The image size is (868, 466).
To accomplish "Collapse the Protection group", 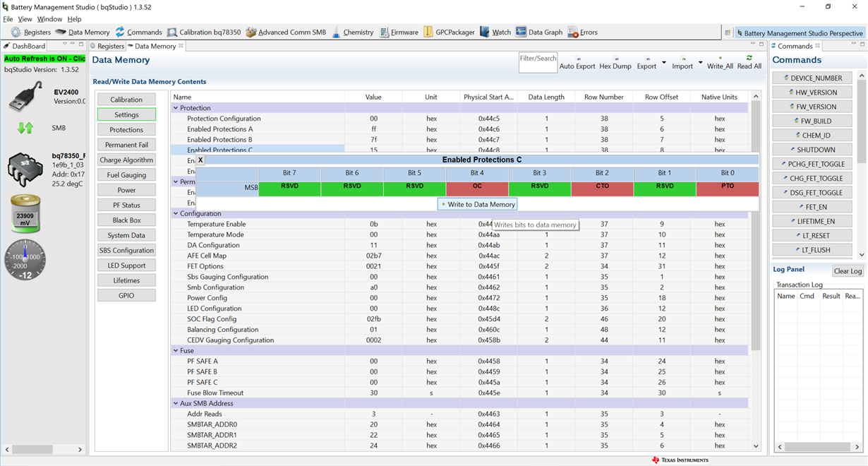I will pos(176,108).
